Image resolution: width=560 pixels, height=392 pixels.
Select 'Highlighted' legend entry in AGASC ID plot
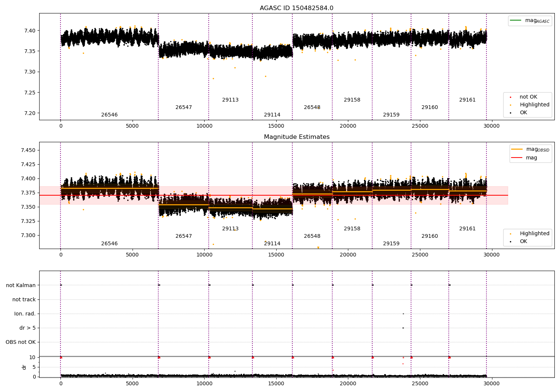click(x=530, y=105)
